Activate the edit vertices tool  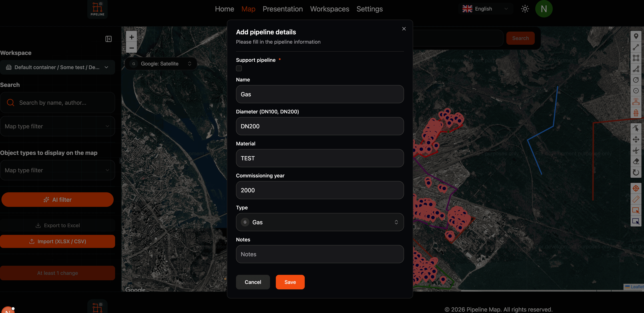pyautogui.click(x=636, y=129)
